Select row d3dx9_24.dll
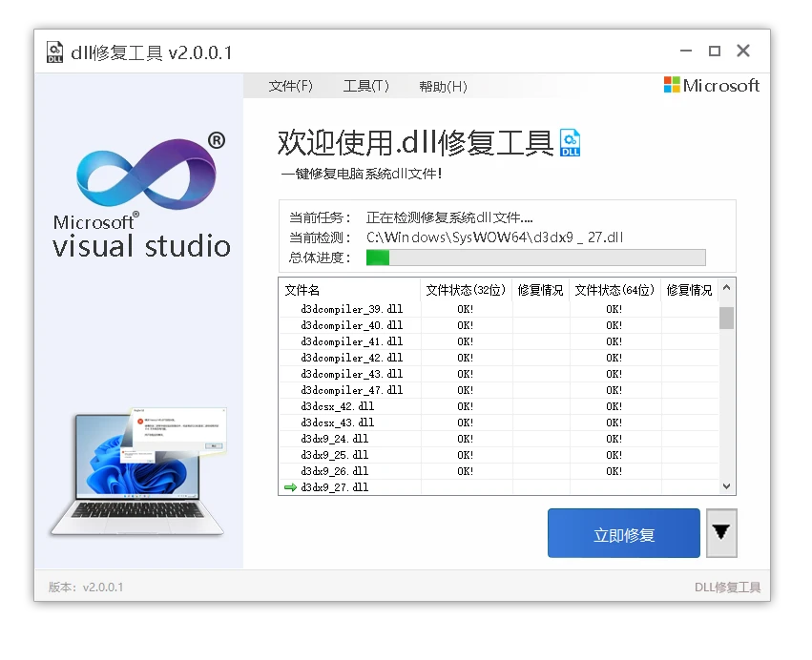 tap(499, 439)
